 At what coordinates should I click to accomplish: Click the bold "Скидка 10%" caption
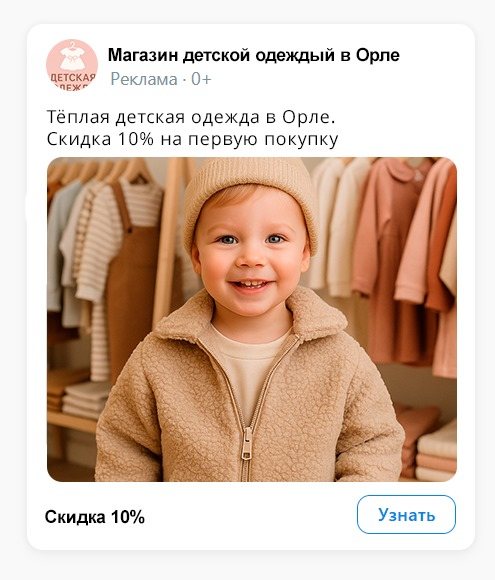95,517
